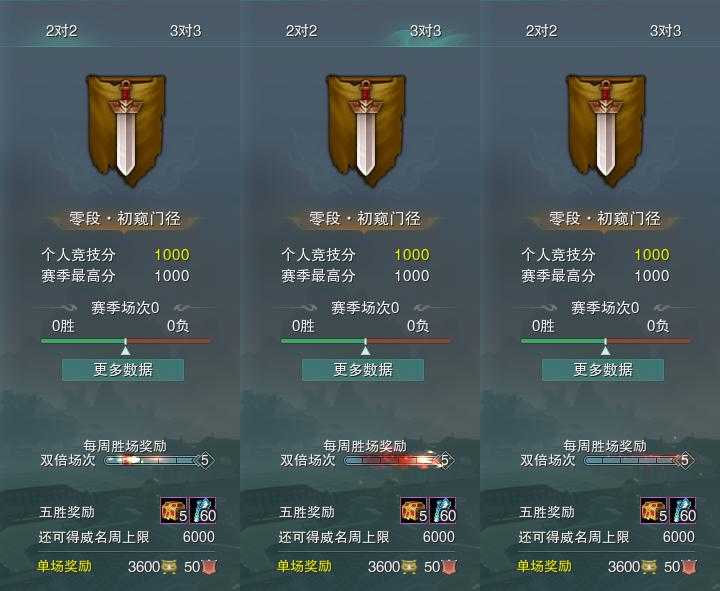This screenshot has width=720, height=591.
Task: Click treasure chest reward icon in left panel
Action: pyautogui.click(x=174, y=511)
